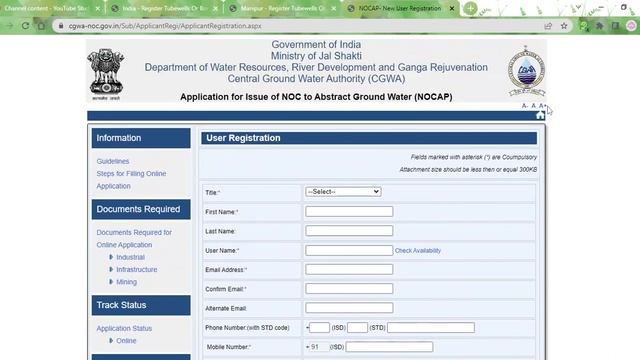The image size is (640, 360).
Task: Bookmark this page with the star icon
Action: [564, 26]
